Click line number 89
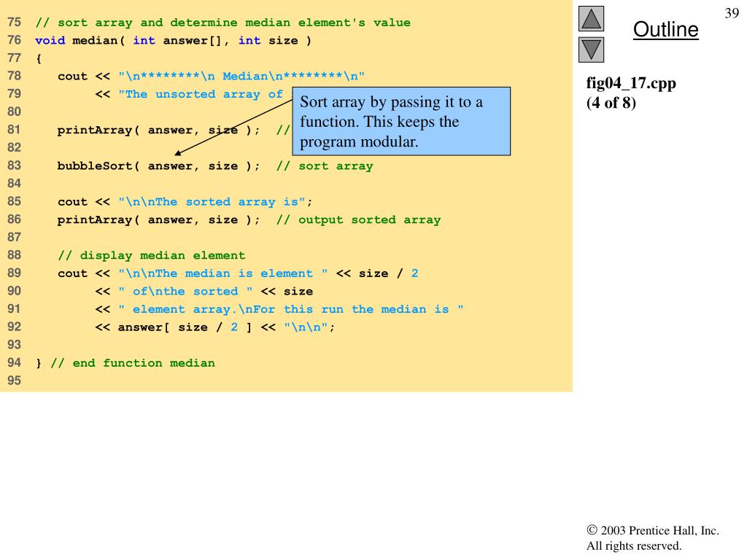The height and width of the screenshot is (560, 747). pos(15,273)
